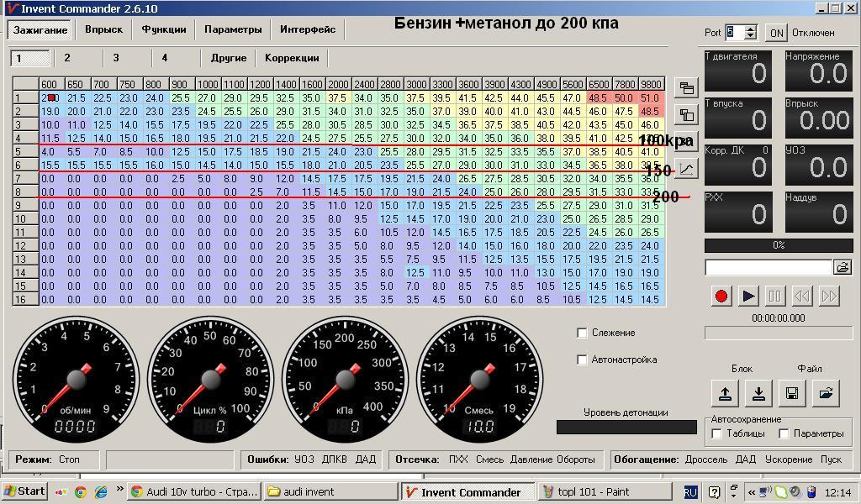Open the Параметры tab
The height and width of the screenshot is (504, 861).
pyautogui.click(x=233, y=29)
